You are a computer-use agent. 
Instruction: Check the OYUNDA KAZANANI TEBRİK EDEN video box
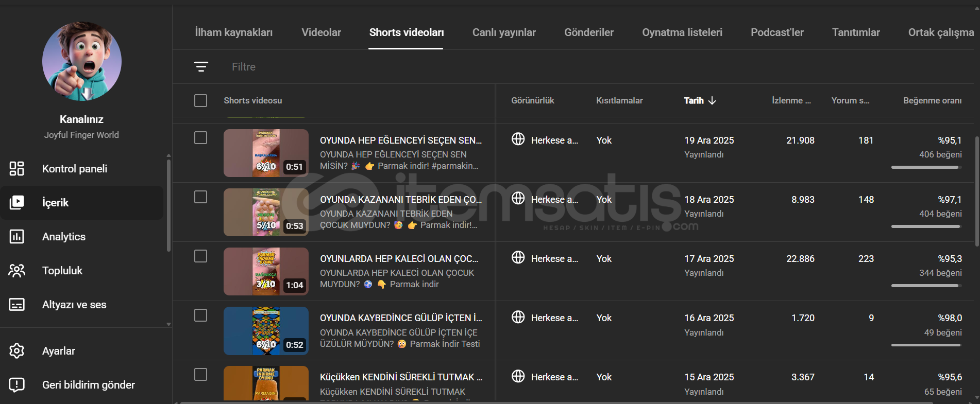click(200, 197)
